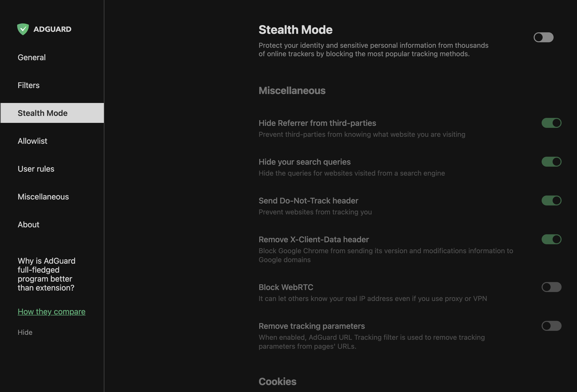
Task: Click How they compare hyperlink
Action: [x=52, y=311]
